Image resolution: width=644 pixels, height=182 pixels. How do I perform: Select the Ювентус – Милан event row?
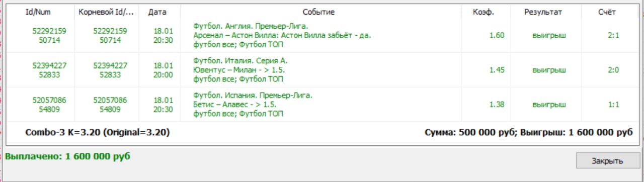321,70
